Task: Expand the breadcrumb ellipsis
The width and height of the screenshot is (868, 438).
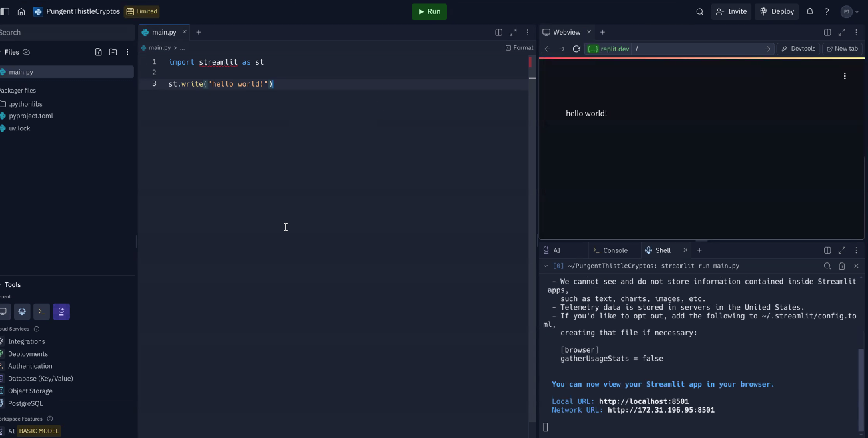Action: pyautogui.click(x=182, y=48)
